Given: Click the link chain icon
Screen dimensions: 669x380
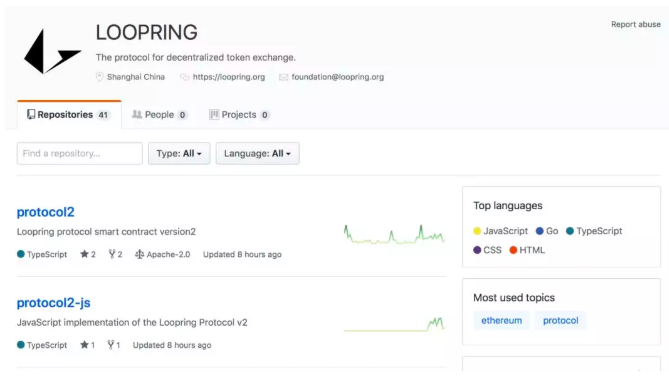Looking at the screenshot, I should coord(184,77).
